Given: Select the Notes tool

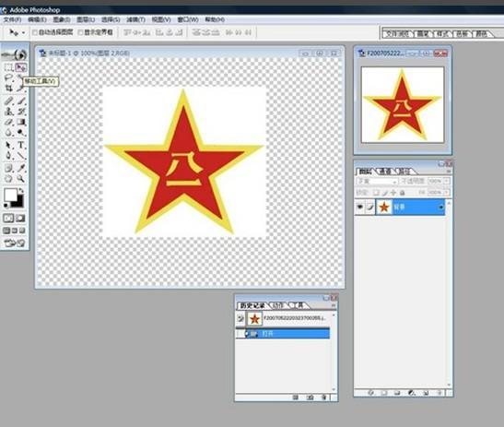Looking at the screenshot, I should pos(8,168).
